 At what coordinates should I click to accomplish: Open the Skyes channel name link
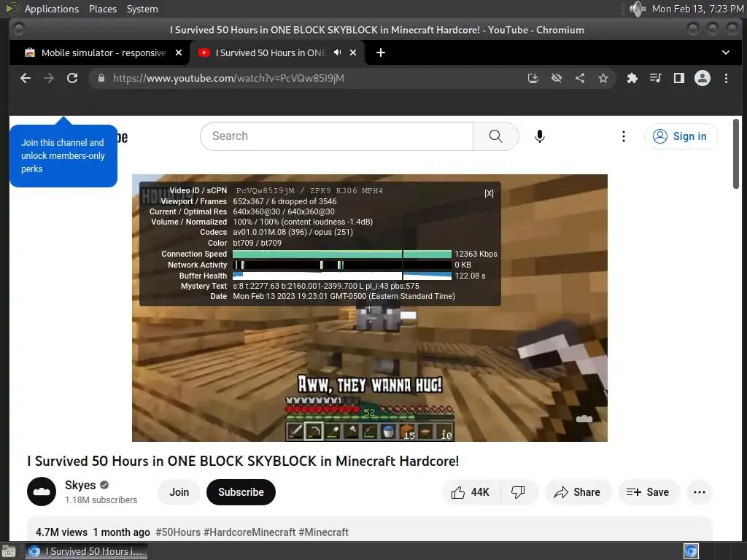coord(80,485)
